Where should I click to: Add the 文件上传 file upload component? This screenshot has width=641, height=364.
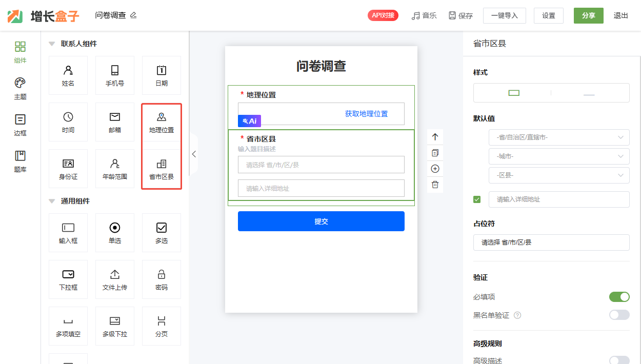115,279
